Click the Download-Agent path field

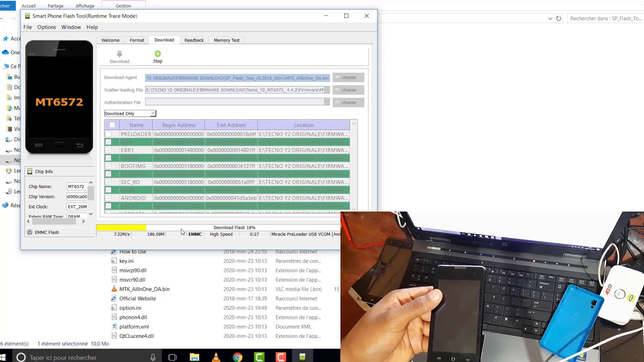click(x=237, y=78)
